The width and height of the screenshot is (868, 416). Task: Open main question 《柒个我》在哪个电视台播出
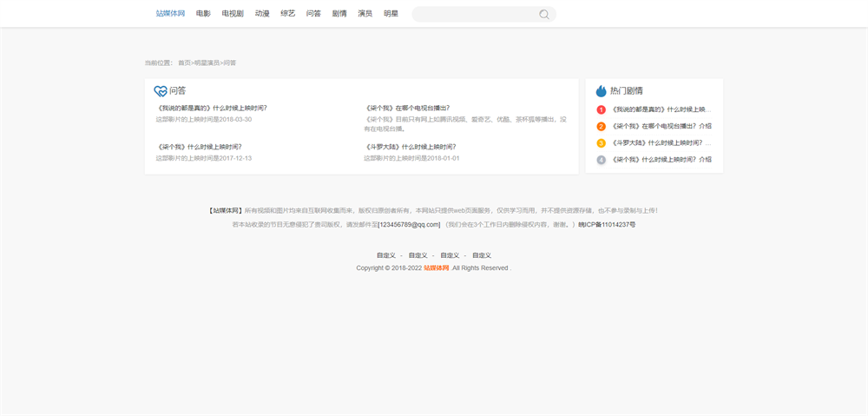[x=407, y=108]
